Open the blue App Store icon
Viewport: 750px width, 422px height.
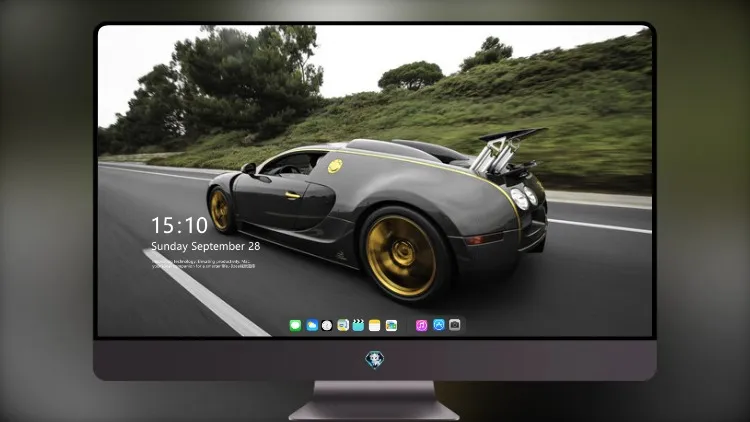[x=439, y=325]
